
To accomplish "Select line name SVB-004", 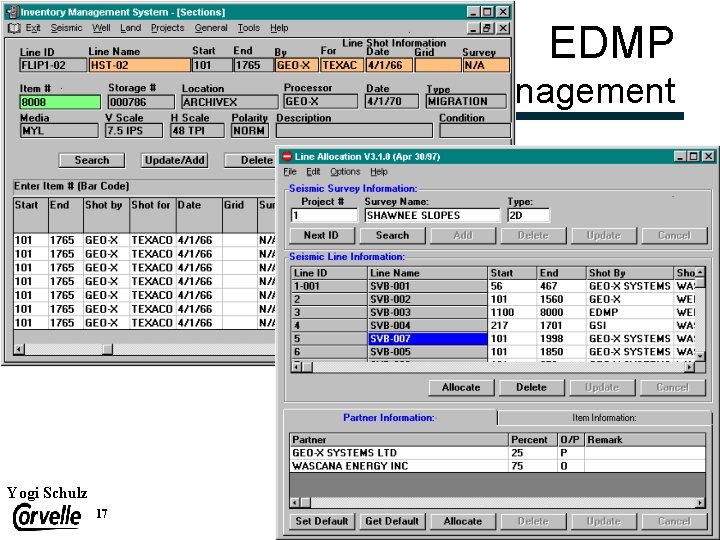I will click(x=428, y=326).
